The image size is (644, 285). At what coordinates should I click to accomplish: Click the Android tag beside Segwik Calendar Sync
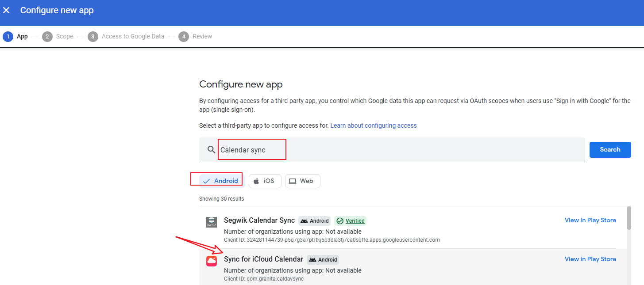coord(314,221)
